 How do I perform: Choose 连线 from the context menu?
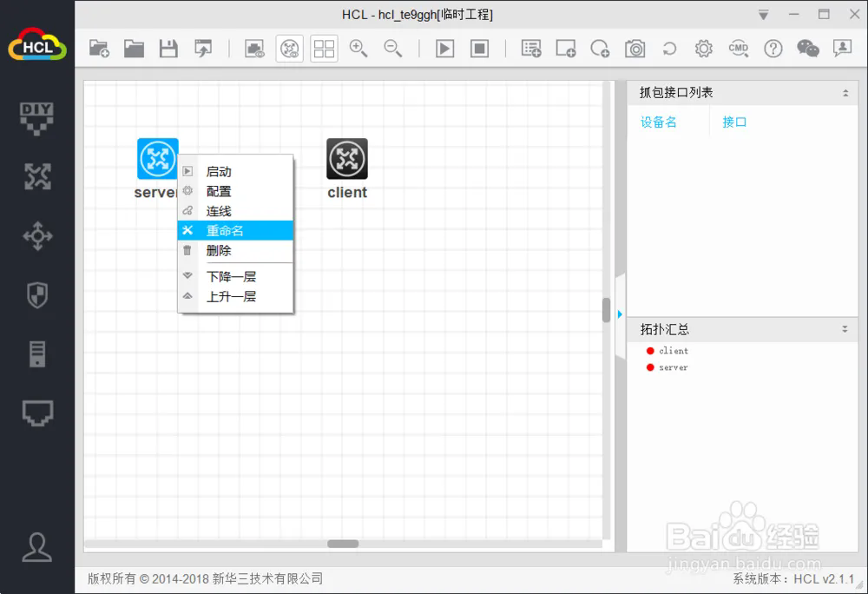pos(235,211)
